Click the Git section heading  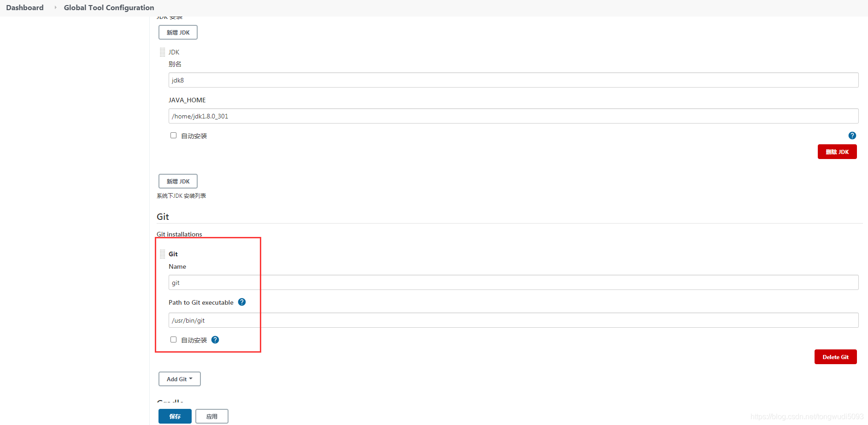(x=163, y=217)
